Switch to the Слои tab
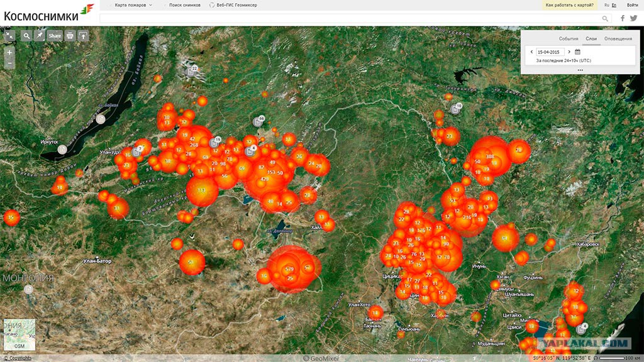The width and height of the screenshot is (644, 362). [591, 38]
